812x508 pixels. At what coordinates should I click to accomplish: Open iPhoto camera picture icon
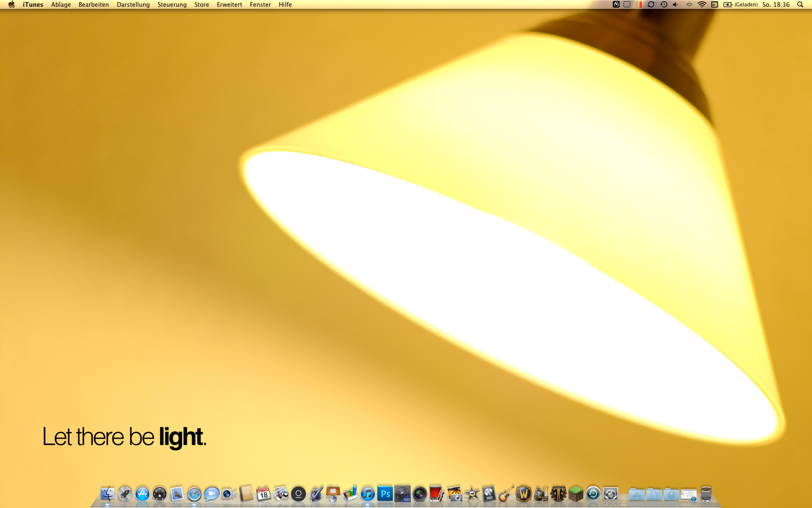[x=454, y=494]
